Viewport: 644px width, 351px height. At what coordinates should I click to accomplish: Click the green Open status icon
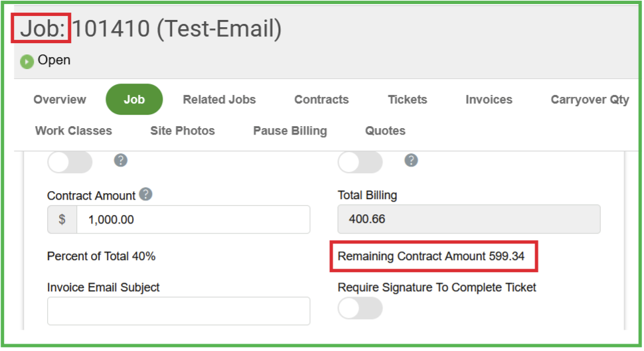[x=27, y=61]
